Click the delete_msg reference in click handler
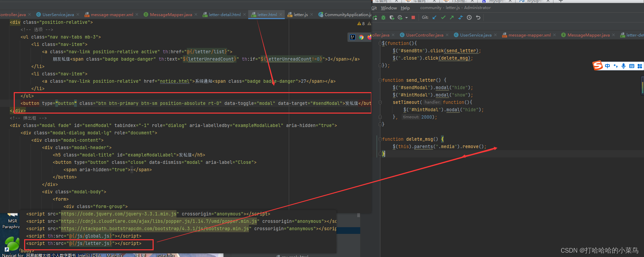Viewport: 644px width, 257px height. click(x=454, y=58)
